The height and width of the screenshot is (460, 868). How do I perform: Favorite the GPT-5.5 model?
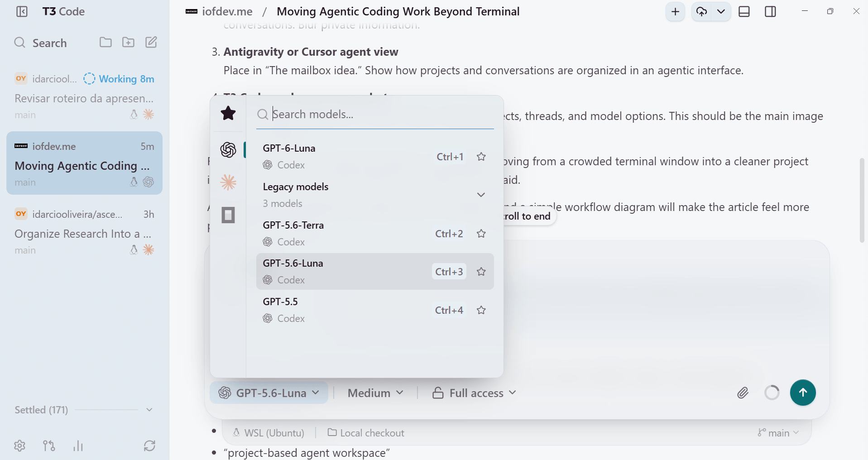481,310
